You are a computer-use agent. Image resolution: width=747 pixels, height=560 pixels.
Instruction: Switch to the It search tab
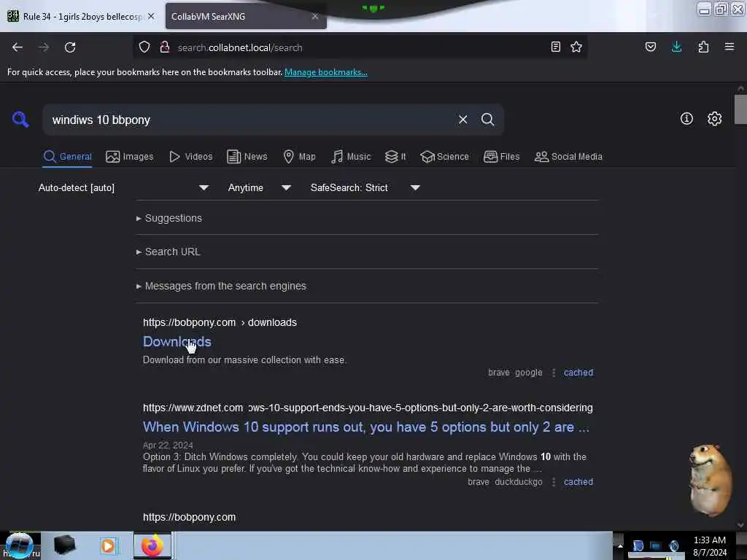(395, 157)
